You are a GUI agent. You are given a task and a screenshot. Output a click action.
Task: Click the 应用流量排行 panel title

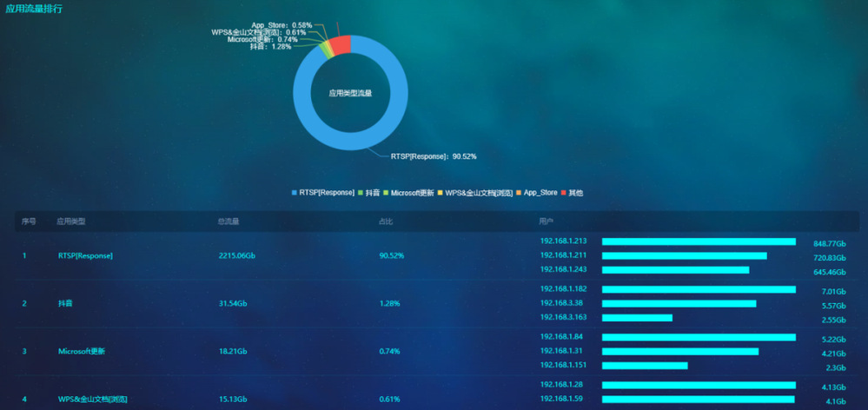34,9
